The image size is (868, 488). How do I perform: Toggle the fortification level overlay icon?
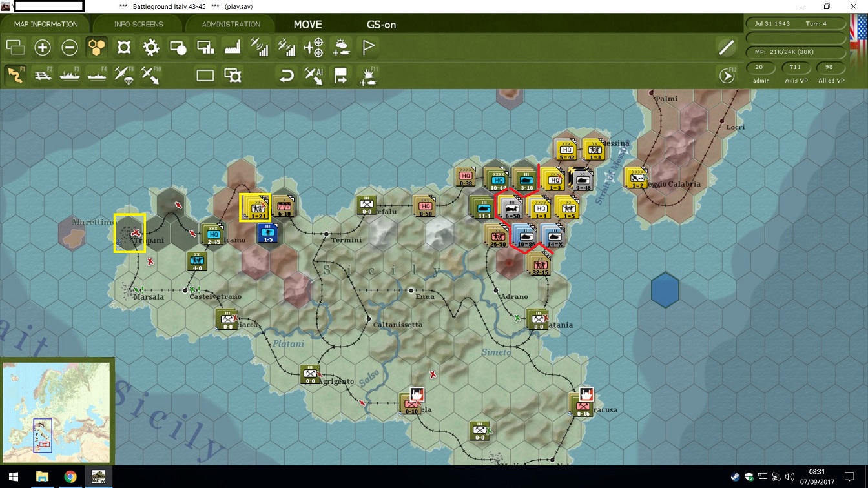coord(124,47)
